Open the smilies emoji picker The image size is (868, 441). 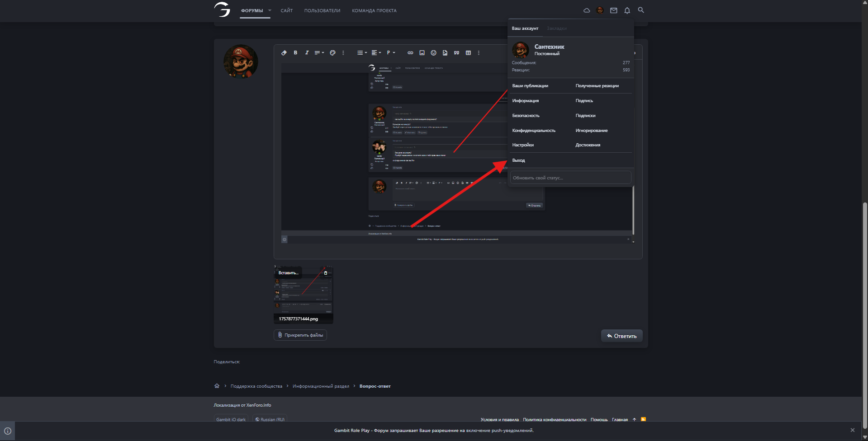point(433,53)
